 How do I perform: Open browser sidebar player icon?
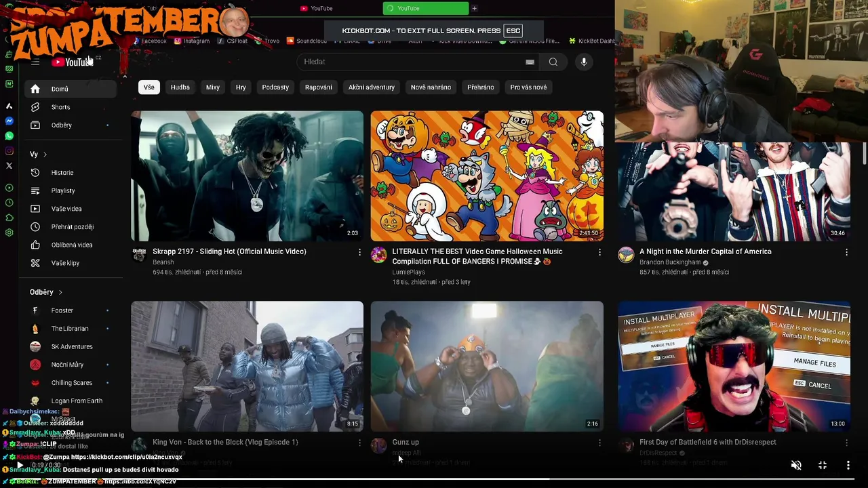(9, 188)
